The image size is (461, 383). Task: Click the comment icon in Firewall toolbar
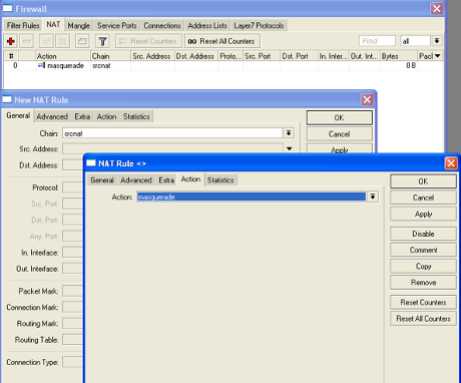[82, 41]
